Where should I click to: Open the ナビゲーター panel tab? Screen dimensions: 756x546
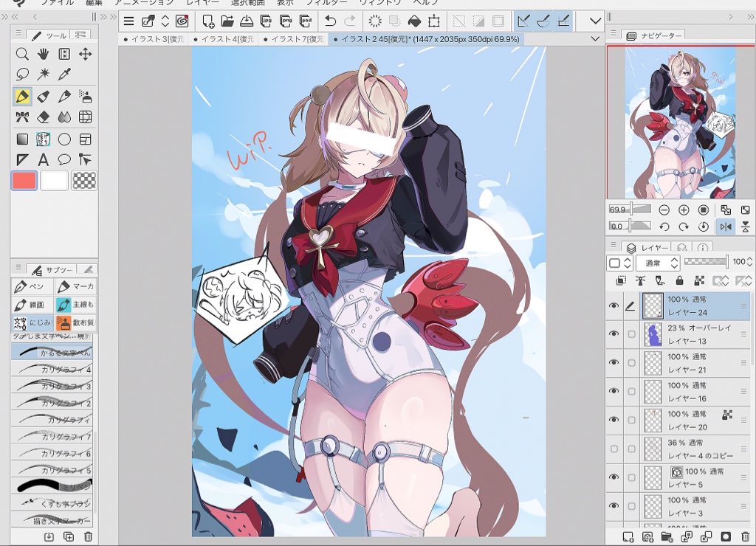pyautogui.click(x=655, y=35)
